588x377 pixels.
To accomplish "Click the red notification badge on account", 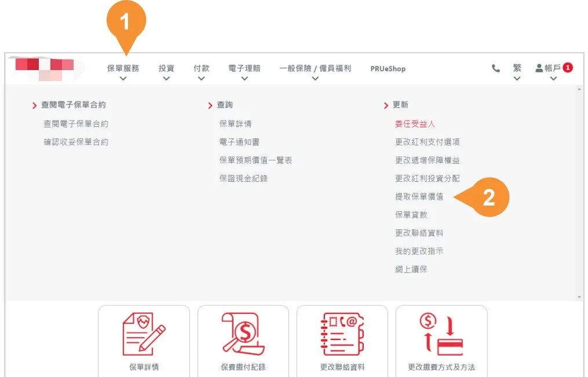I will tap(568, 68).
